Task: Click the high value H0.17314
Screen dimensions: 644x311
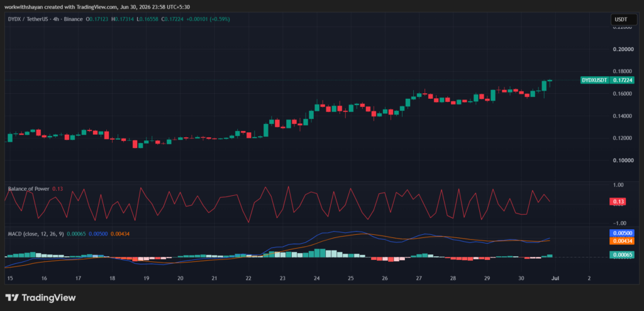Action: 122,19
